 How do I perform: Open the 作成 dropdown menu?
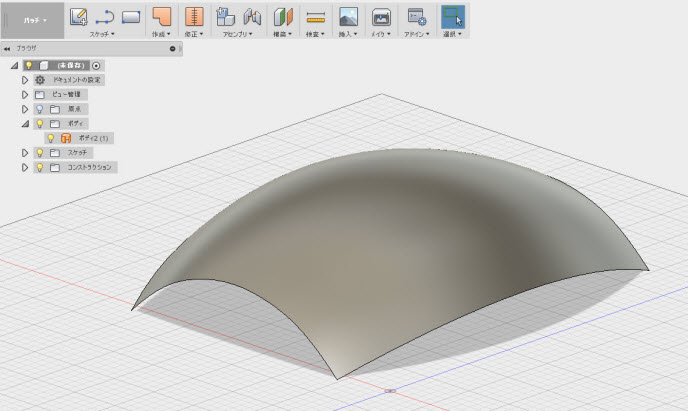(x=161, y=34)
